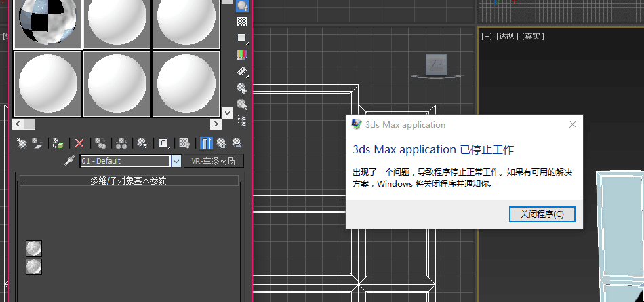Click 关闭程序(C) button in crash dialog

[x=542, y=214]
